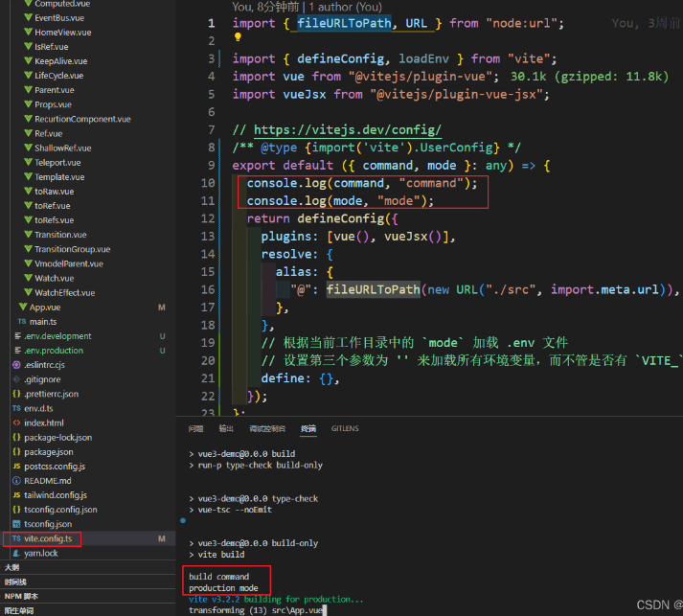Switch to the 输出 output tab
Image resolution: width=683 pixels, height=616 pixels.
[226, 428]
